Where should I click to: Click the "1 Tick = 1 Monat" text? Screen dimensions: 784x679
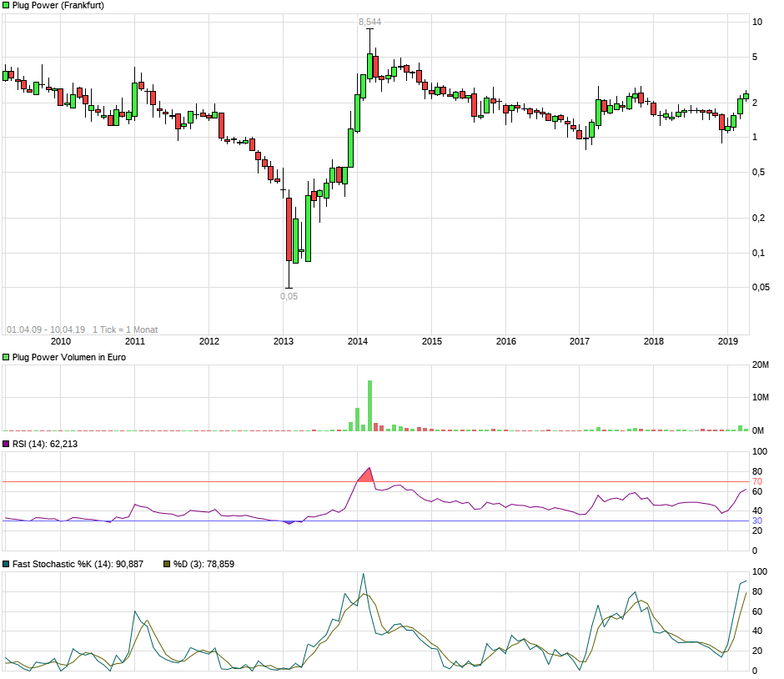tap(125, 329)
